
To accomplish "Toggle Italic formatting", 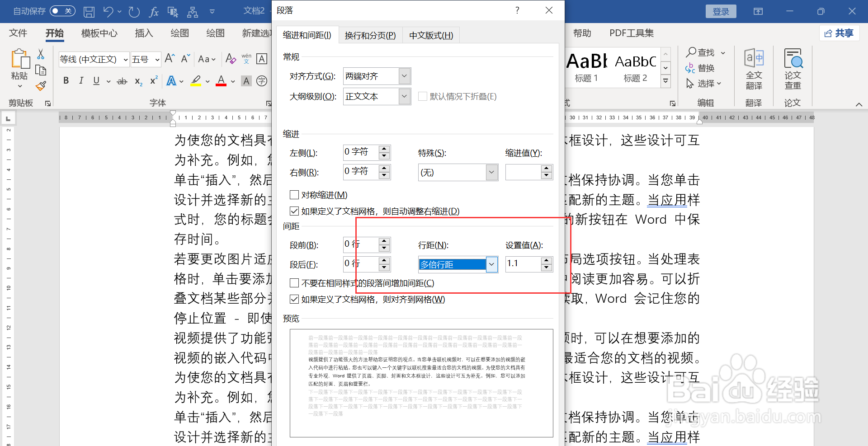I will (81, 81).
